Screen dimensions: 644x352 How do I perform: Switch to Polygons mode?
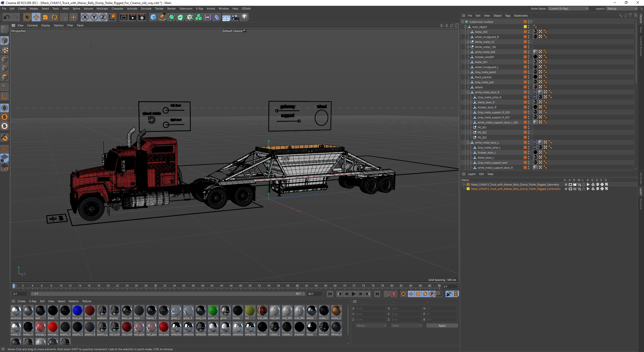[5, 77]
